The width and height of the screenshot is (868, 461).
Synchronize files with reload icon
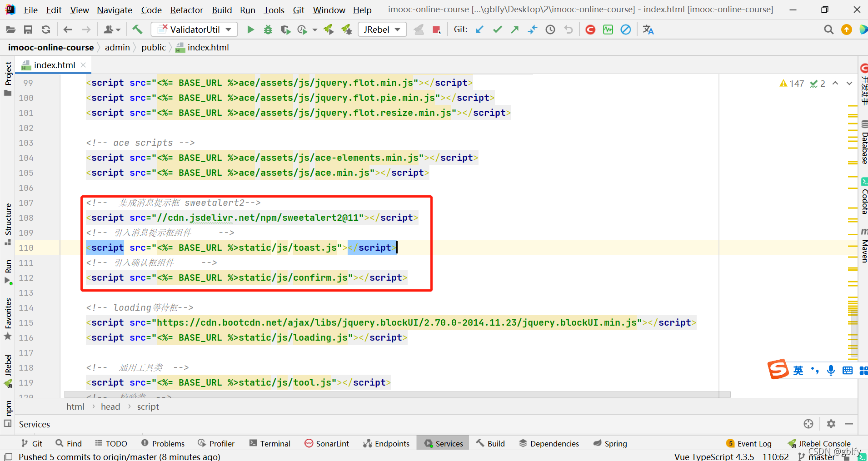click(x=46, y=30)
